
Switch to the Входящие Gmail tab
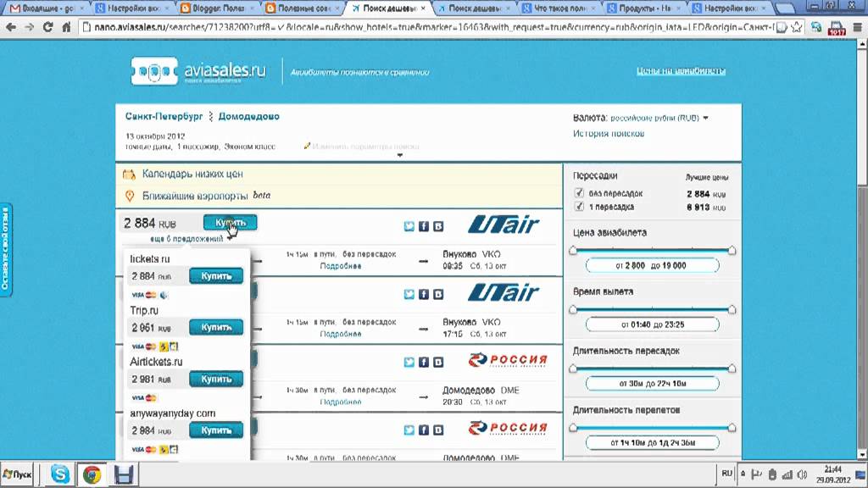pos(48,8)
